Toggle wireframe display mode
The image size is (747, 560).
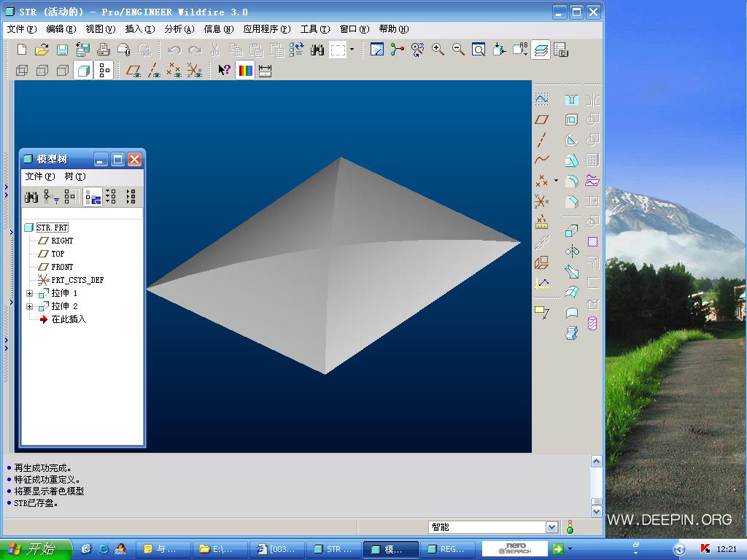pos(21,71)
